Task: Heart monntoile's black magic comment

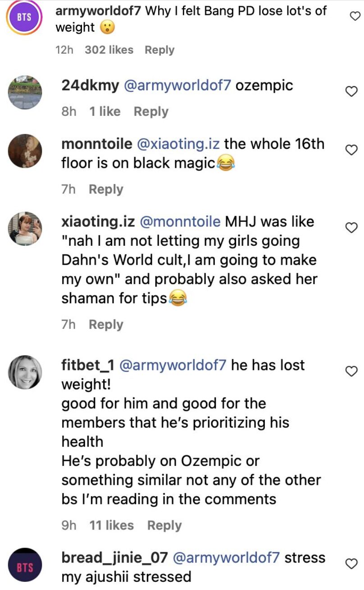Action: 350,150
